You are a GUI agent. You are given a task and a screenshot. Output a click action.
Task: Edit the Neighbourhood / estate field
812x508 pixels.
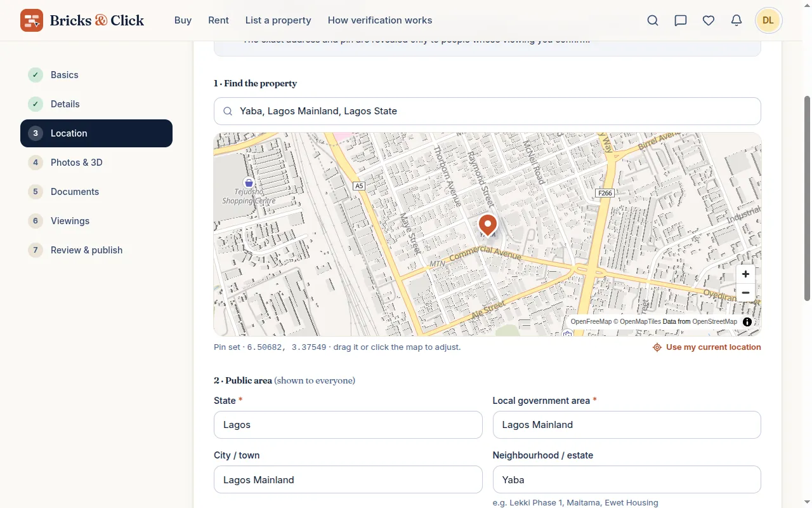click(x=627, y=479)
